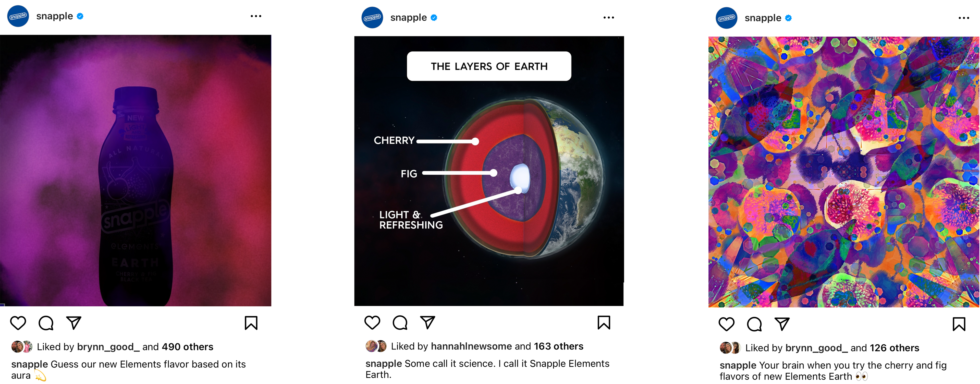Like the psychedelic fig pattern post
Image resolution: width=980 pixels, height=384 pixels.
tap(726, 324)
